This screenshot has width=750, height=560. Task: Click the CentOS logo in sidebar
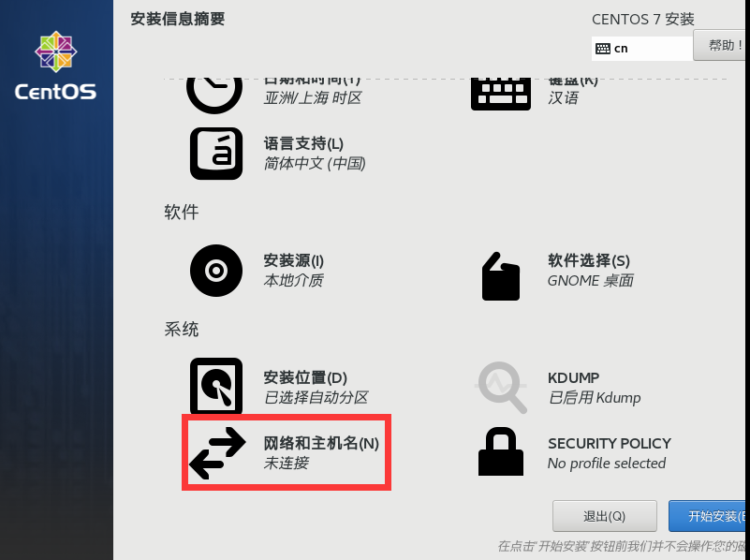pos(56,66)
